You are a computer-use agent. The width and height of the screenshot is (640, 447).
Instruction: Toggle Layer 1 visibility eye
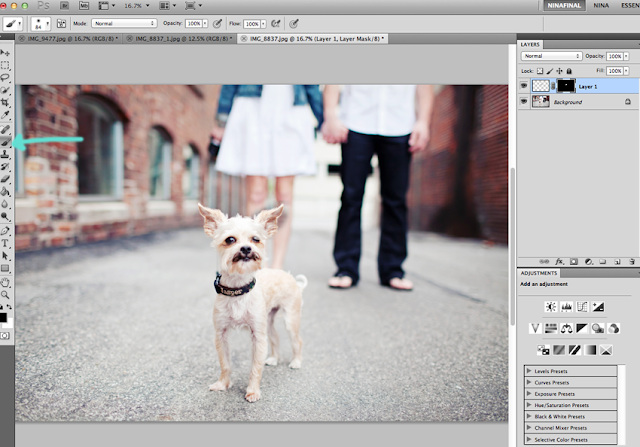tap(525, 87)
